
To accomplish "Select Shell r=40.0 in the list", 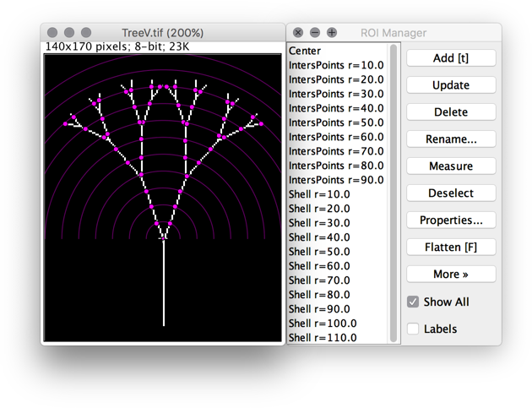I will coord(337,237).
